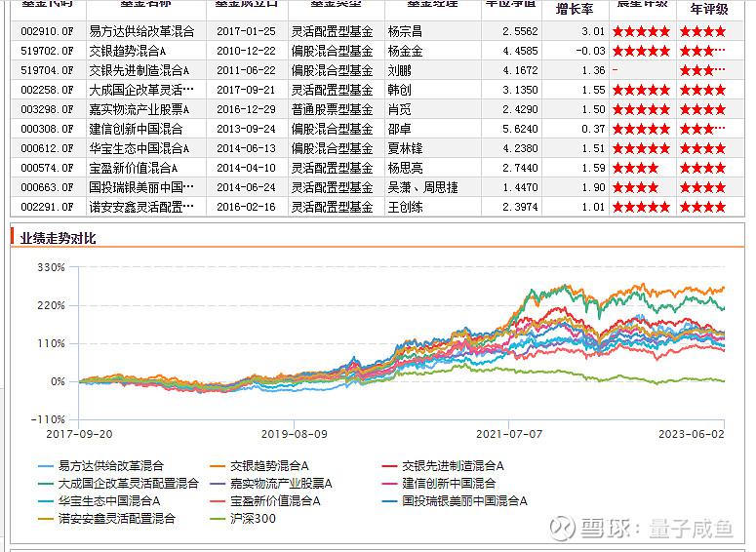This screenshot has height=552, width=756.
Task: Open fund 嘉实物流产业股票A in table
Action: [x=139, y=110]
